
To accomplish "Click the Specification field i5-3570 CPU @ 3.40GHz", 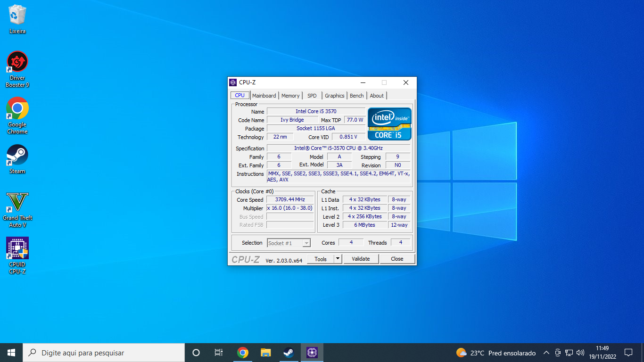I will point(339,148).
